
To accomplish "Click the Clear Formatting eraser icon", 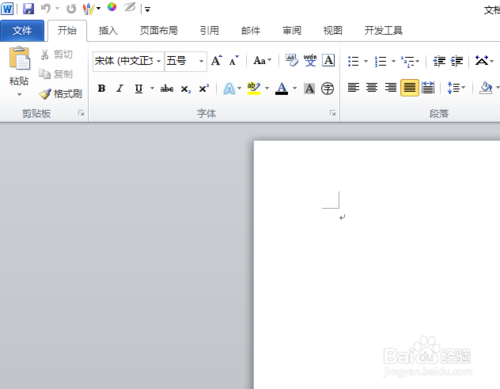I will tap(292, 61).
